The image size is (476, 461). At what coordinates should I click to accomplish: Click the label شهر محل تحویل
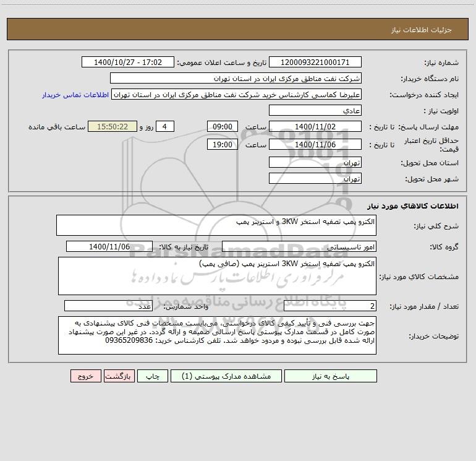click(x=431, y=179)
